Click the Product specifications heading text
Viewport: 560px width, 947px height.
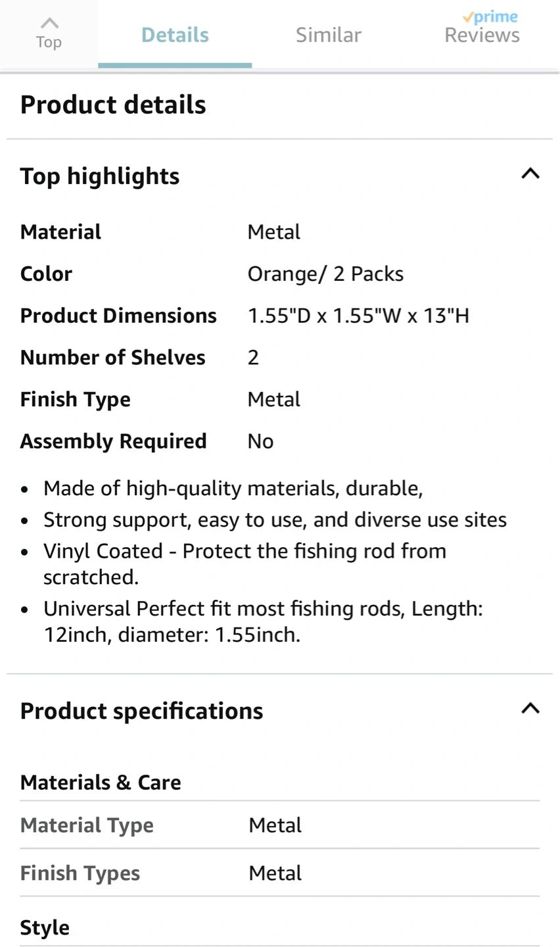tap(141, 711)
